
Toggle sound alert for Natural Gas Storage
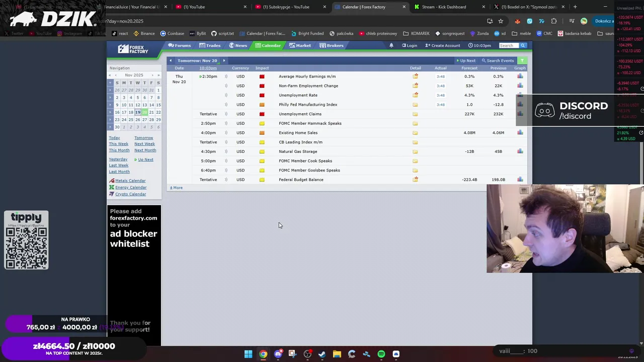coord(226,151)
